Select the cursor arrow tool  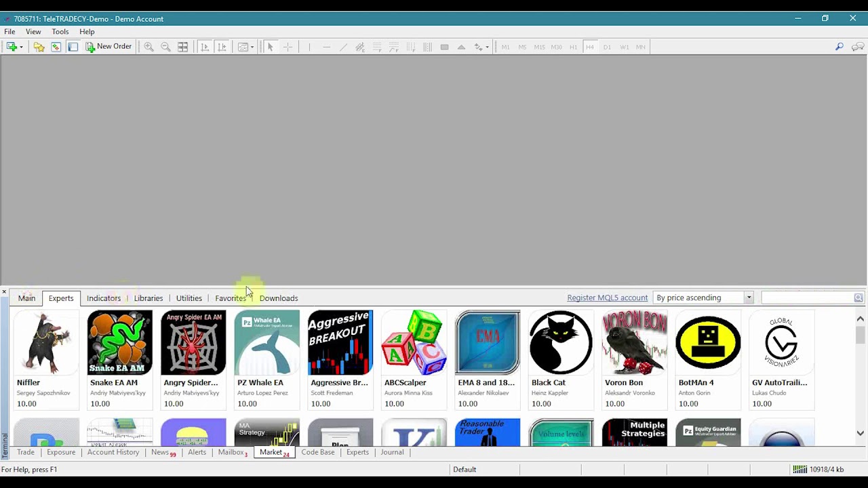coord(270,47)
